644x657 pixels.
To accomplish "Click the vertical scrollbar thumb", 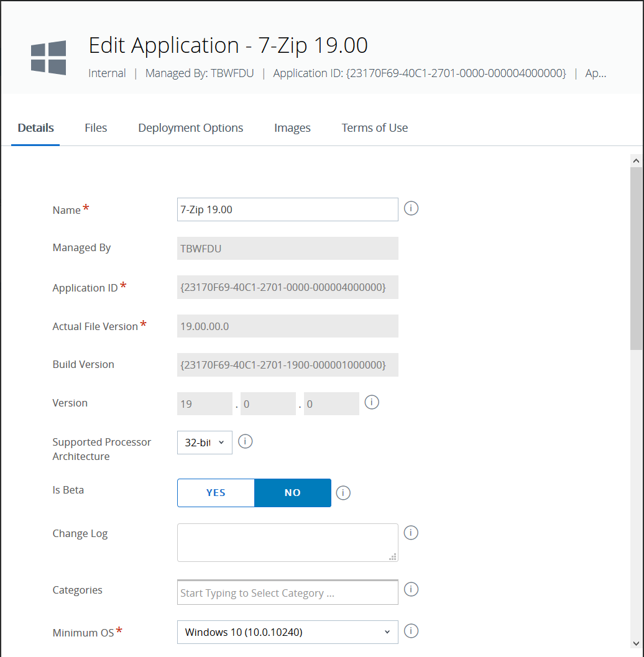I will coord(636,258).
